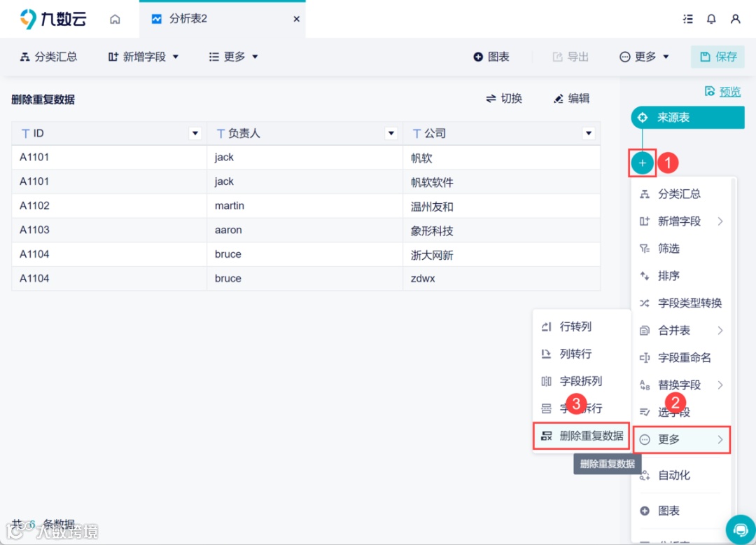Viewport: 756px width, 545px height.
Task: Expand 新增字段 submenu in the step menu
Action: (x=681, y=221)
